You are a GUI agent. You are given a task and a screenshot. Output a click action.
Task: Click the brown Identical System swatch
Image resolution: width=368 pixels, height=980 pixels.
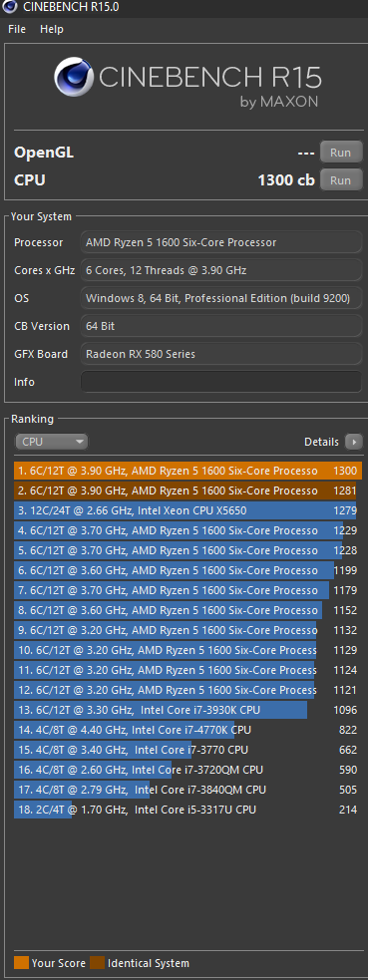pyautogui.click(x=97, y=962)
